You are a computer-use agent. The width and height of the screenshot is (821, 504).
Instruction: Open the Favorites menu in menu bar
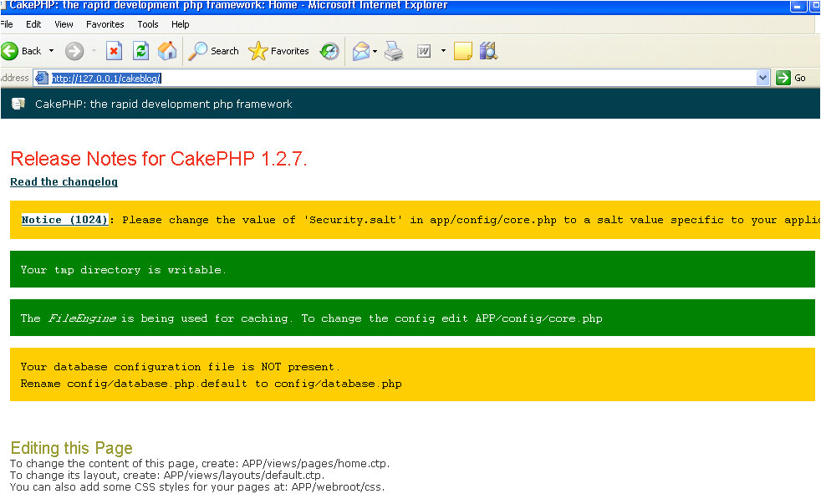click(x=105, y=24)
